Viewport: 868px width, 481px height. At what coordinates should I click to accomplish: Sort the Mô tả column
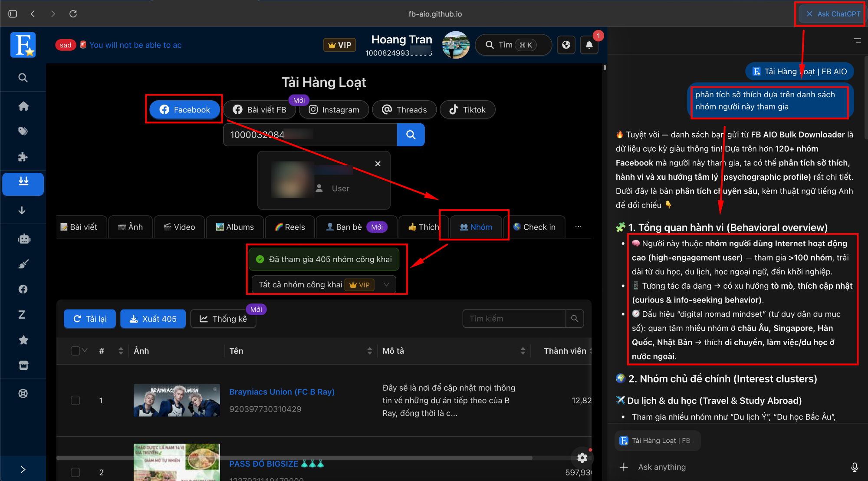pos(523,351)
